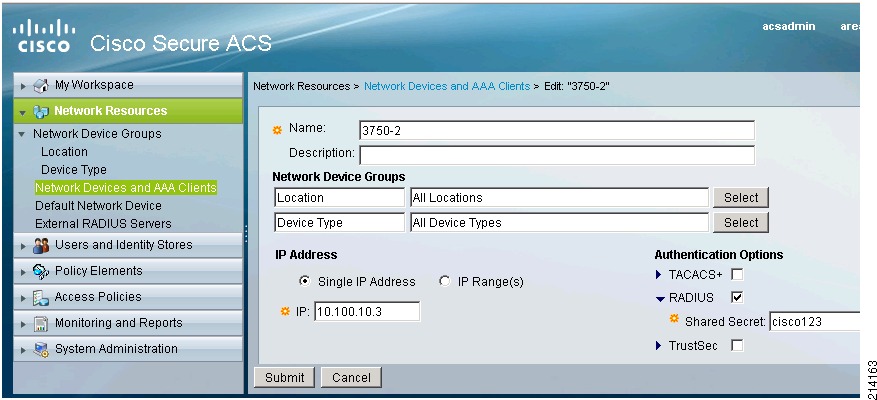Click the All Device Types value field
This screenshot has height=400, width=877.
(x=559, y=222)
